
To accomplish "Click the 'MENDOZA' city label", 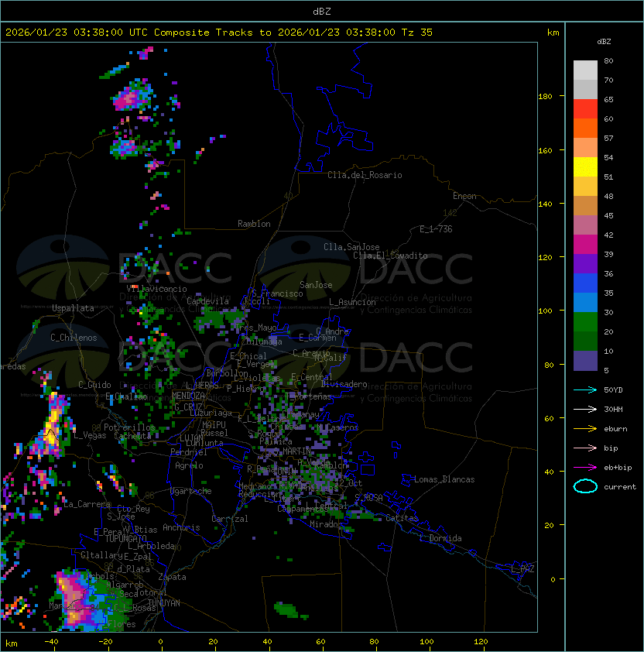I will coord(188,396).
